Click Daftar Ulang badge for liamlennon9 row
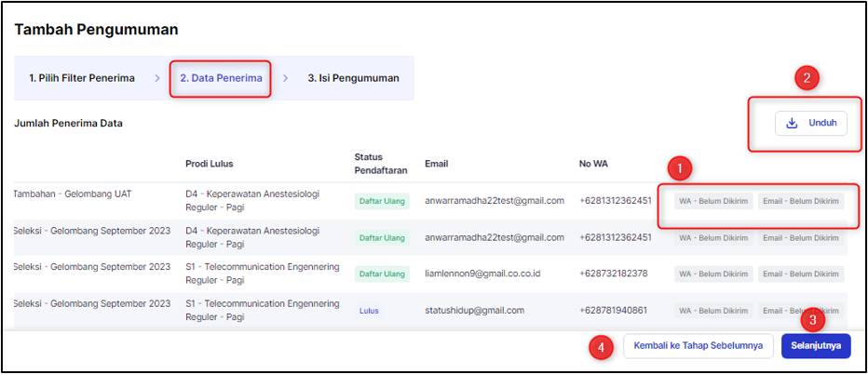 [382, 274]
